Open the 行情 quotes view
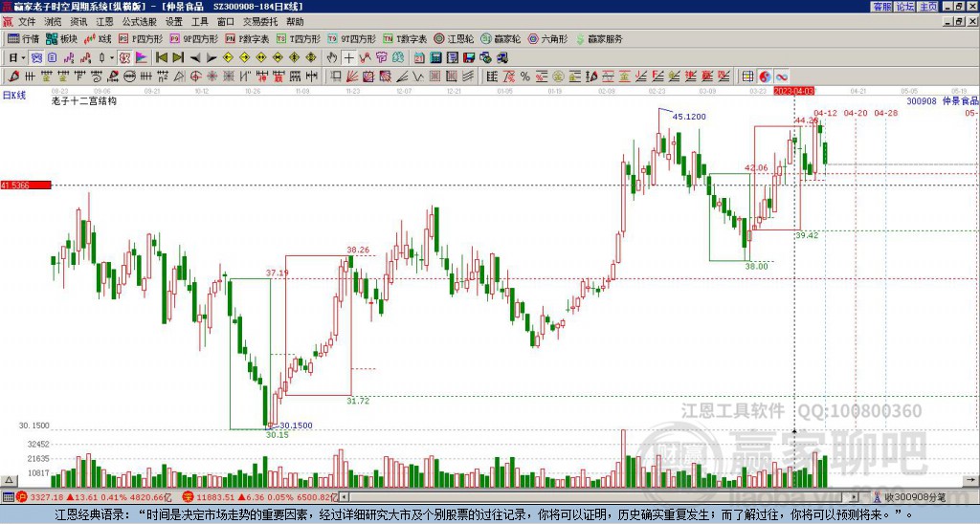 23,38
